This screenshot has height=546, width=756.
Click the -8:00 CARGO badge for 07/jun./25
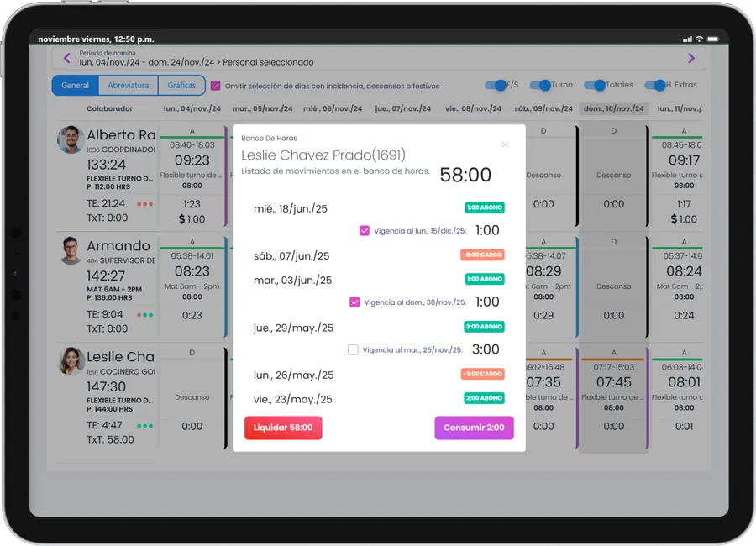pyautogui.click(x=482, y=255)
